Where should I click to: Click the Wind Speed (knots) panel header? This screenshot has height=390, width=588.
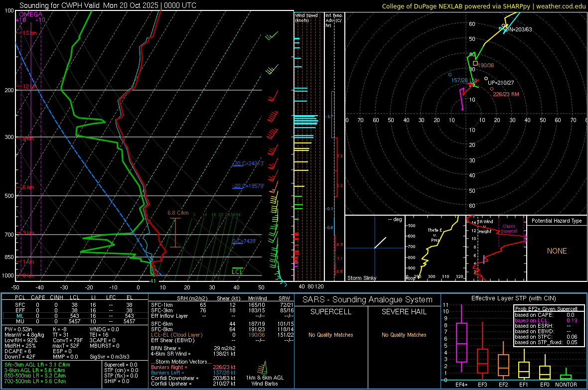(306, 17)
